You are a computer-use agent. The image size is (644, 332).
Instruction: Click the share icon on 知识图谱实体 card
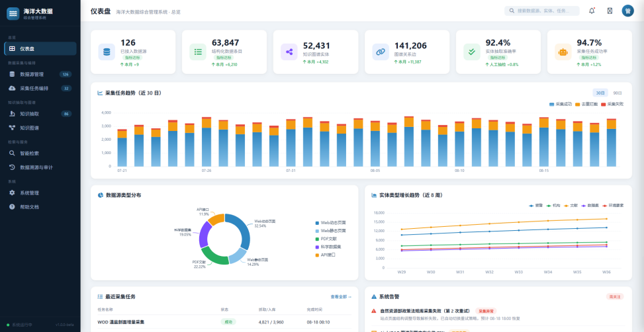(289, 52)
